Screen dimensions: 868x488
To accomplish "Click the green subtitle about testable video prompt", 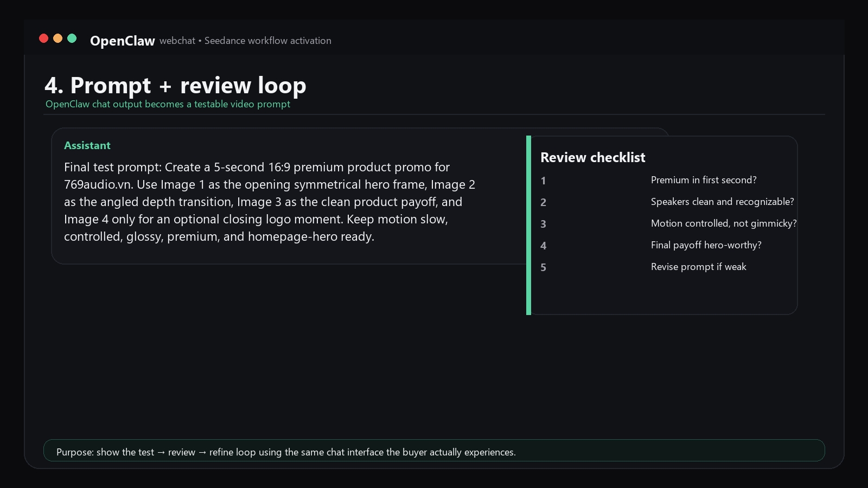I will pos(168,104).
